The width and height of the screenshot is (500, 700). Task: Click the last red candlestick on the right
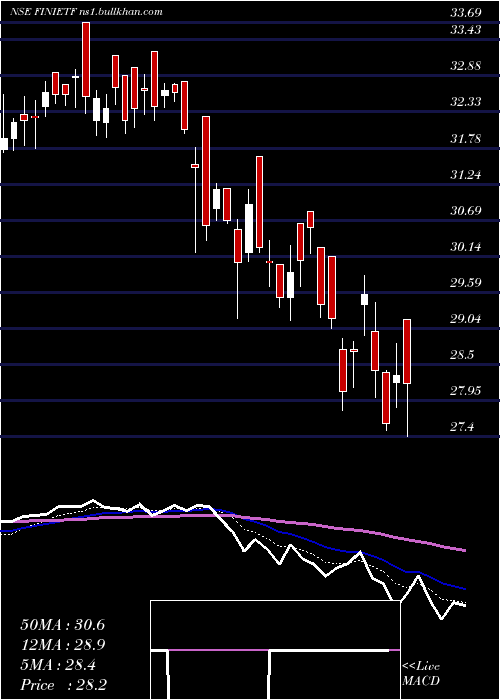tap(407, 351)
